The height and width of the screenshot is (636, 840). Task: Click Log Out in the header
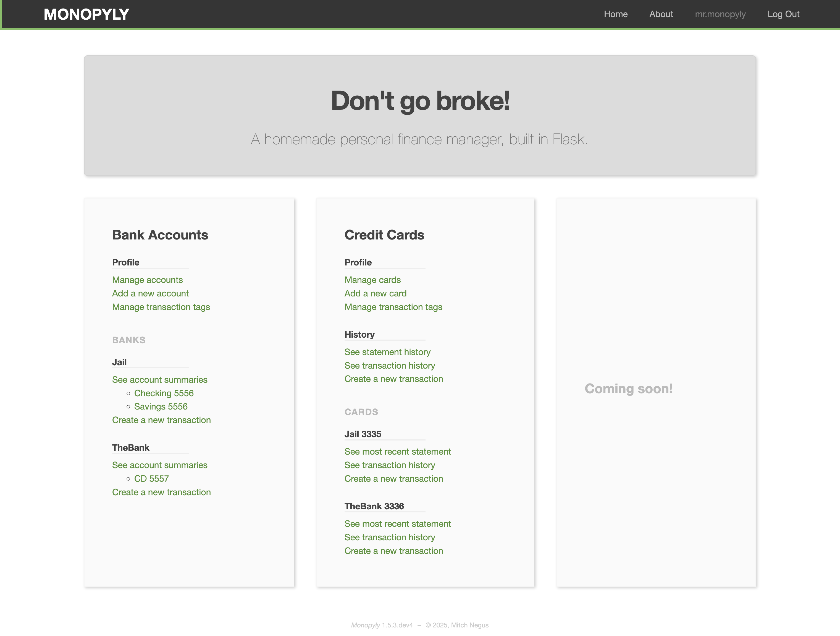click(783, 14)
